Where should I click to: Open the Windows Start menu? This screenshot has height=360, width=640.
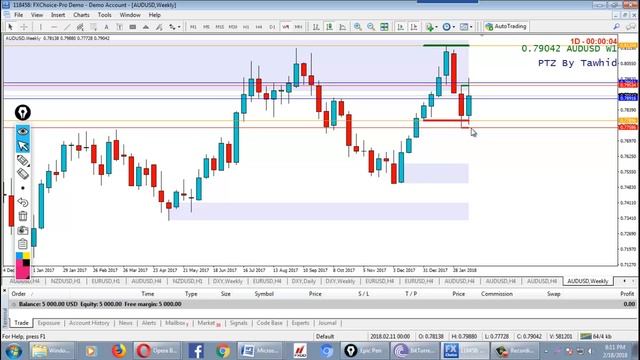pos(13,351)
